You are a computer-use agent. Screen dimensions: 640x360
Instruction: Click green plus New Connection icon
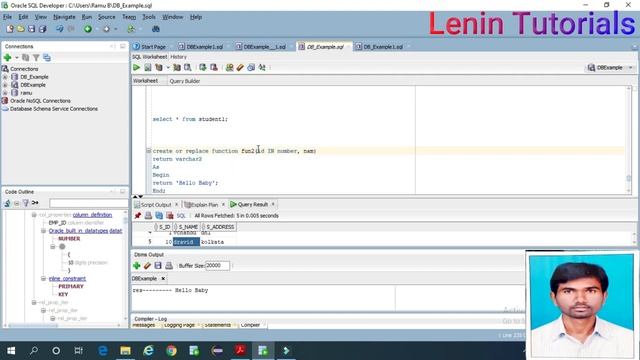(7, 58)
